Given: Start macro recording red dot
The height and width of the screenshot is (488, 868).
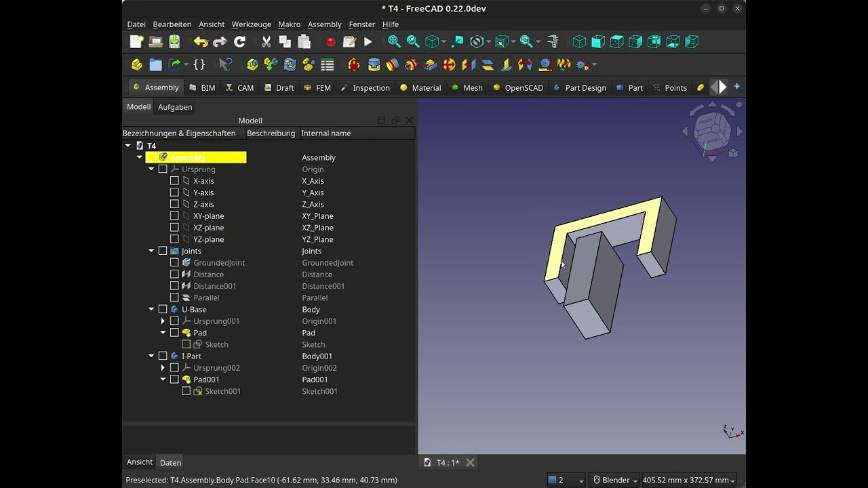Looking at the screenshot, I should point(330,42).
